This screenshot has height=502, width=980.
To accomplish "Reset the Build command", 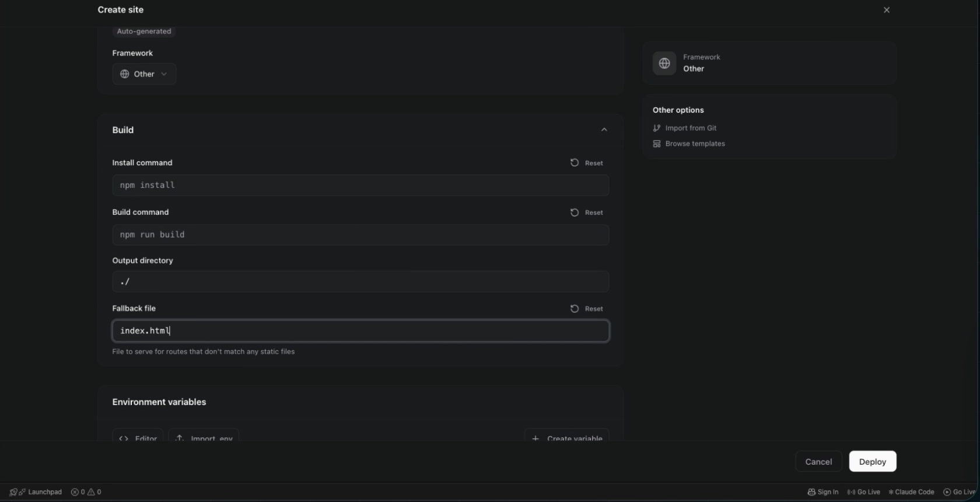I will click(x=587, y=212).
